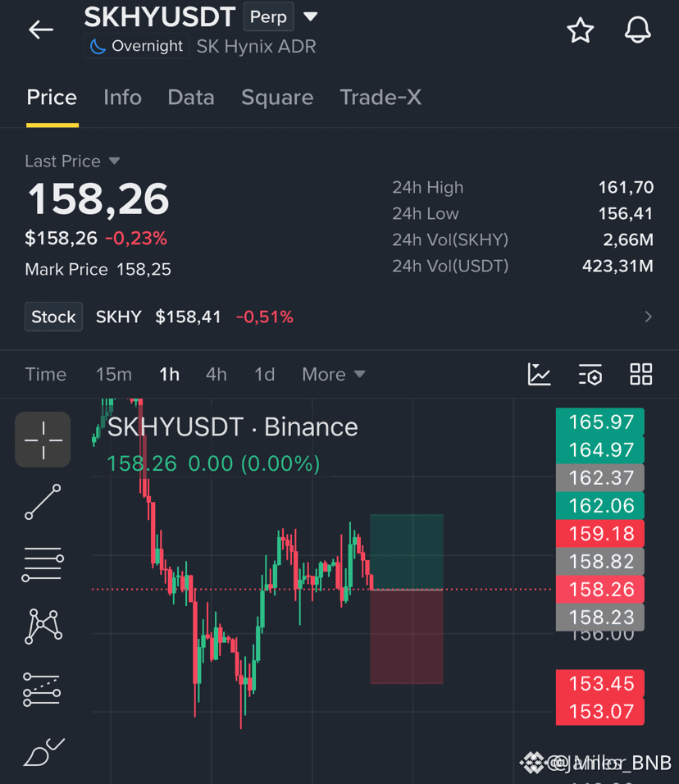This screenshot has height=784, width=679.
Task: Switch to the Price tab
Action: click(52, 98)
